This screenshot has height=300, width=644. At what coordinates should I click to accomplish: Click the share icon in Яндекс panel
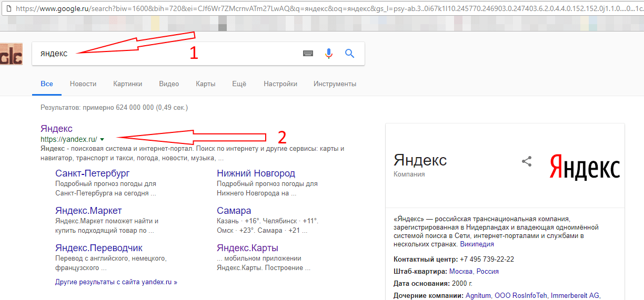click(527, 162)
